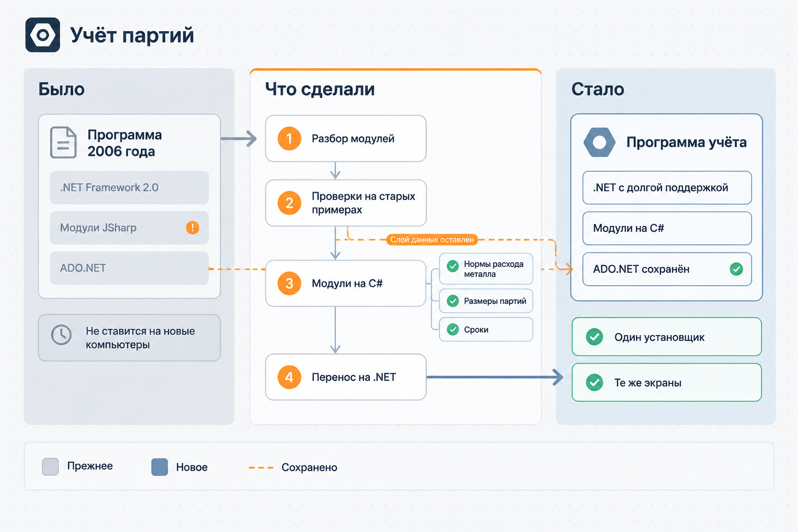This screenshot has width=798, height=532.
Task: Click the Нормы расхода металла text
Action: (x=494, y=269)
